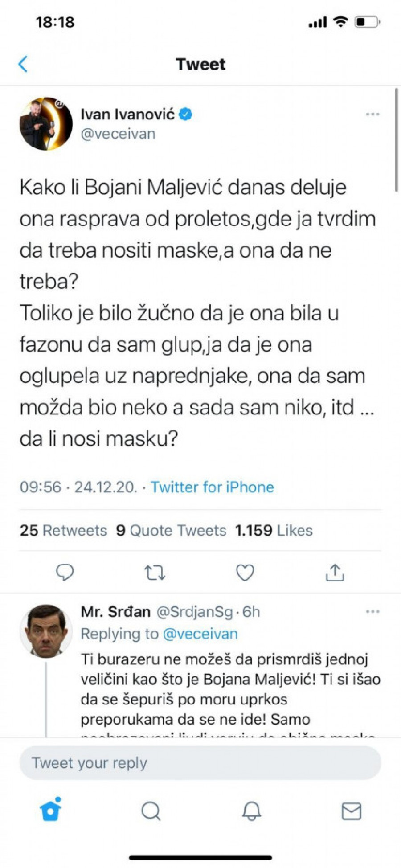Tap the @veceivan mention in reply
401x868 pixels.
(200, 634)
